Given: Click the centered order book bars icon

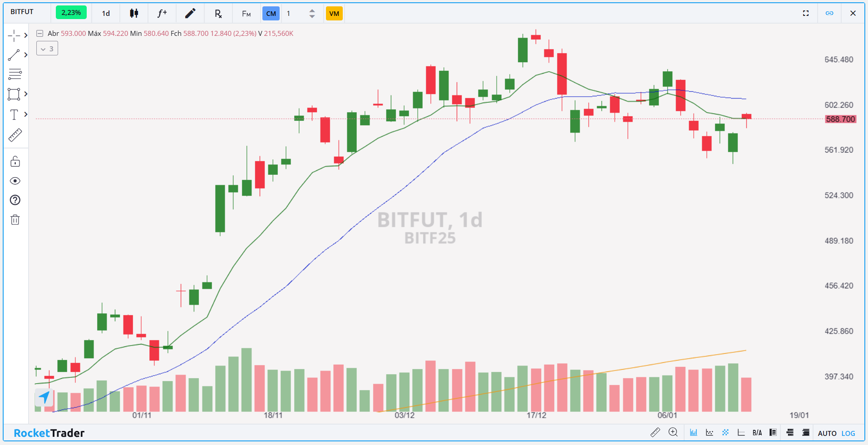Looking at the screenshot, I should tap(790, 433).
